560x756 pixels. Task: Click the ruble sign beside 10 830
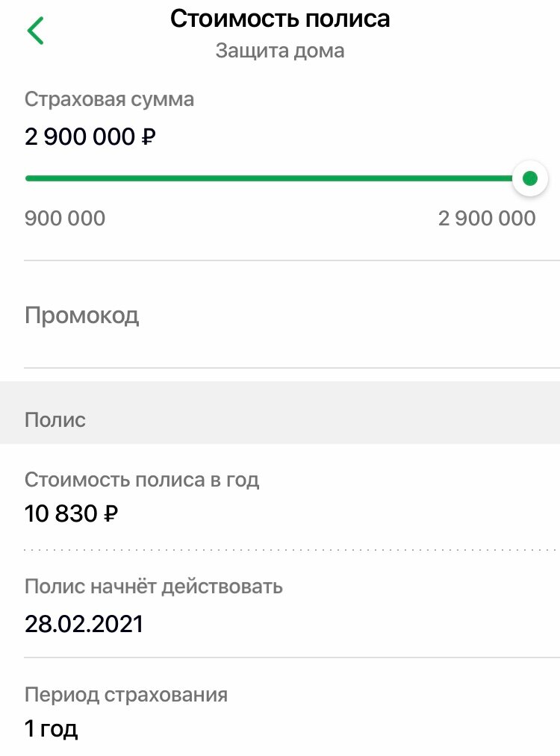pyautogui.click(x=111, y=513)
